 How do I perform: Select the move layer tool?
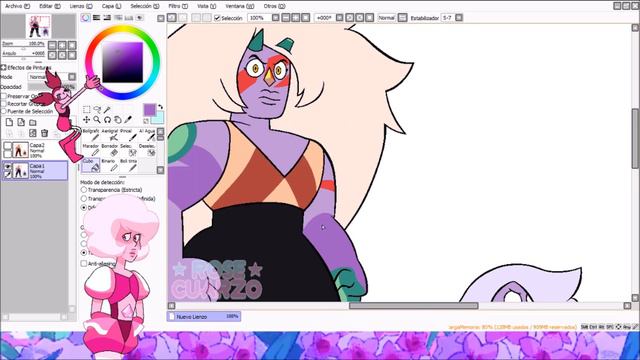(87, 120)
